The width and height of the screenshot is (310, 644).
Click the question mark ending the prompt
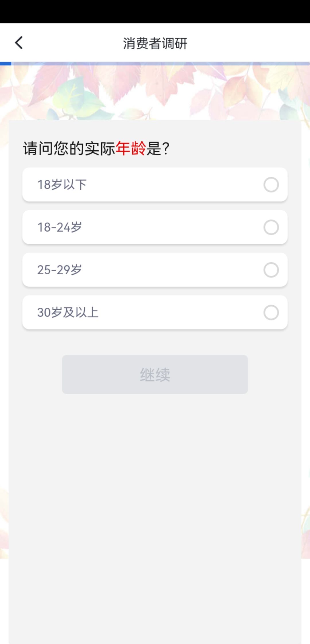coord(166,148)
